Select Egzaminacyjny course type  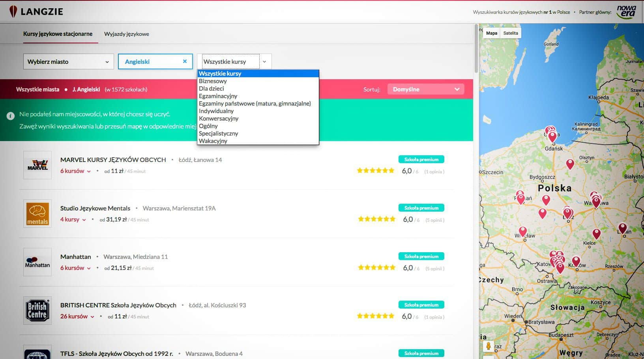(258, 96)
